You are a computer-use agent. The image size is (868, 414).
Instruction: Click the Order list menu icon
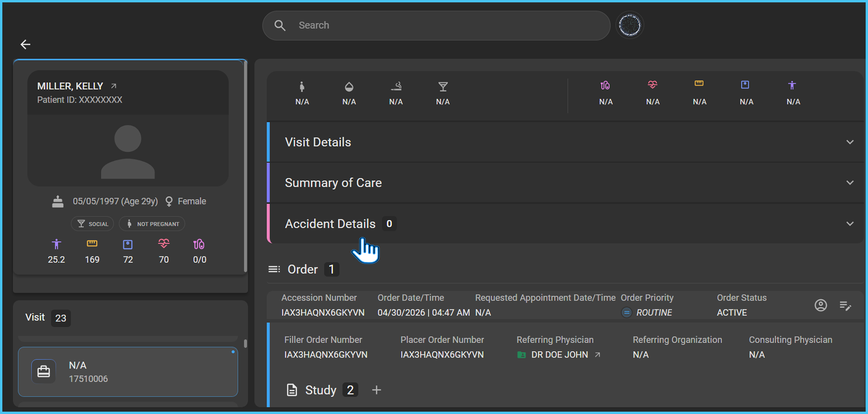click(x=274, y=269)
